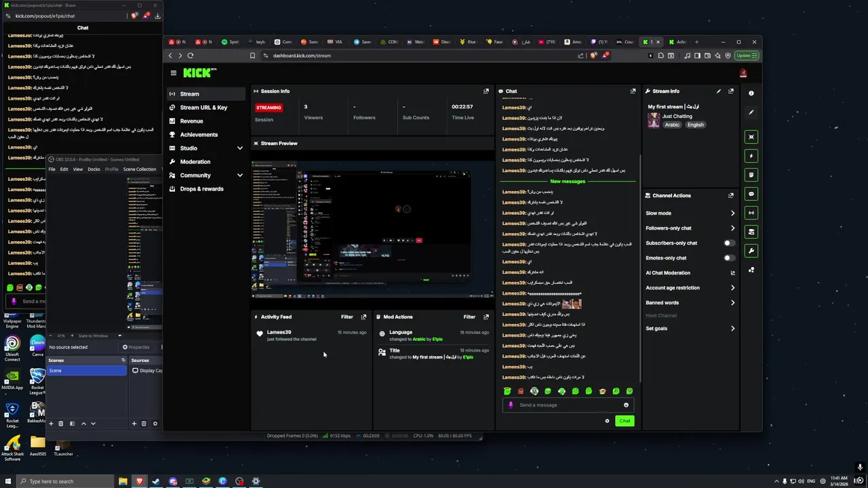This screenshot has width=868, height=488.
Task: Move scene up in OBS
Action: coord(83,424)
